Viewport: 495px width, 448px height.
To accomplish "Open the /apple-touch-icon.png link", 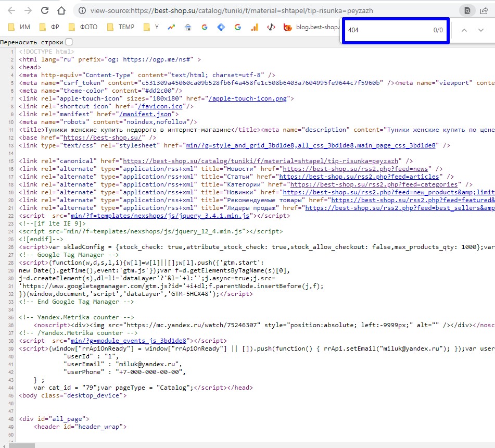I will [248, 98].
